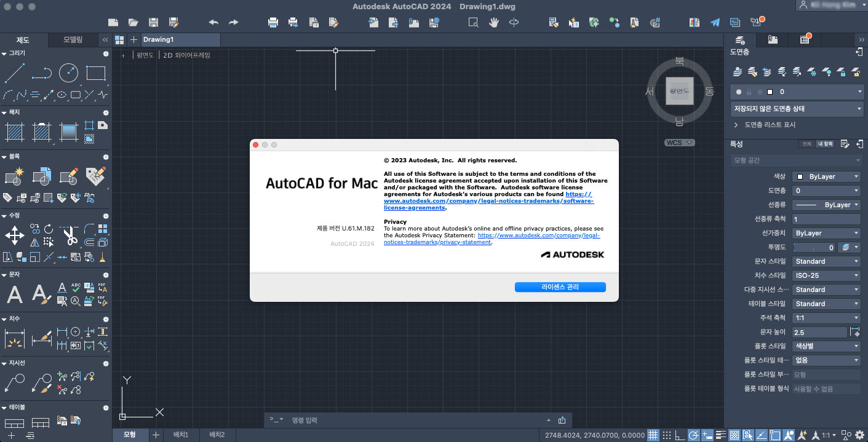Pick the Linear Dimension tool
Viewport: 868px width, 442px height.
pos(14,339)
